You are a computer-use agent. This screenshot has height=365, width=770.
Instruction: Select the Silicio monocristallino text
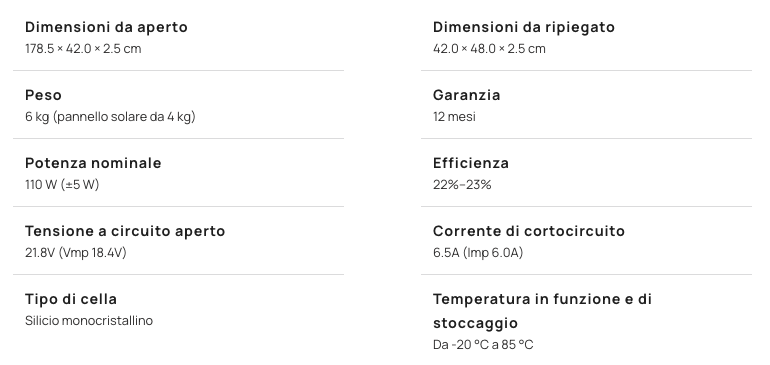[x=89, y=321]
